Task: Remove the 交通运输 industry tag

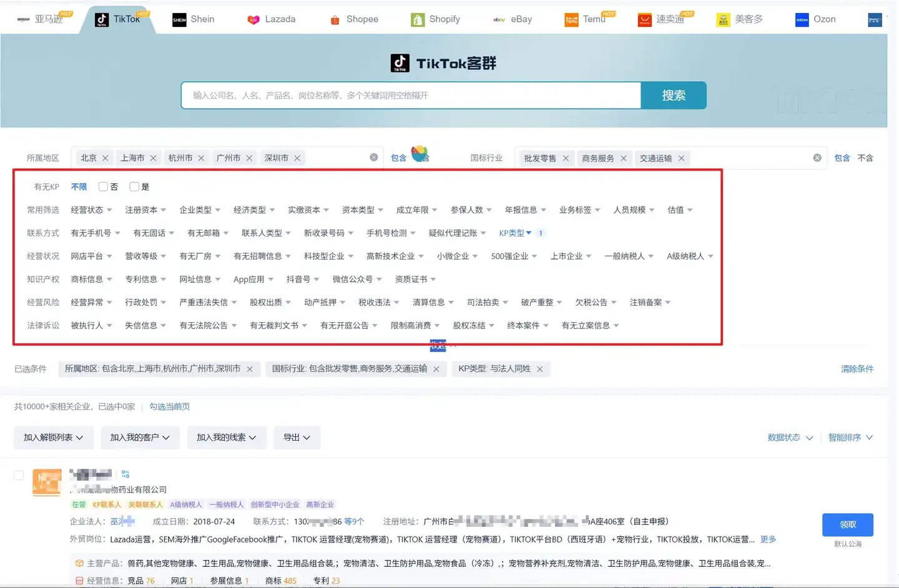Action: (681, 158)
